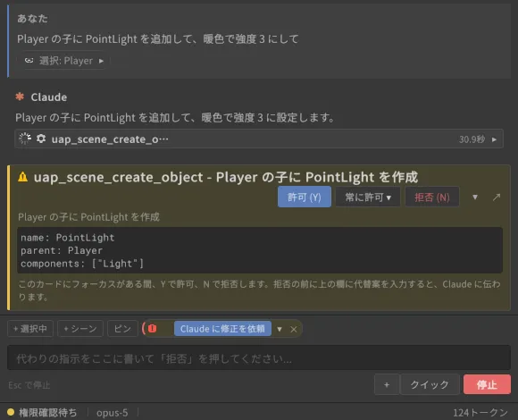This screenshot has width=518, height=420.
Task: Open the 常に許可 dropdown
Action: (368, 197)
